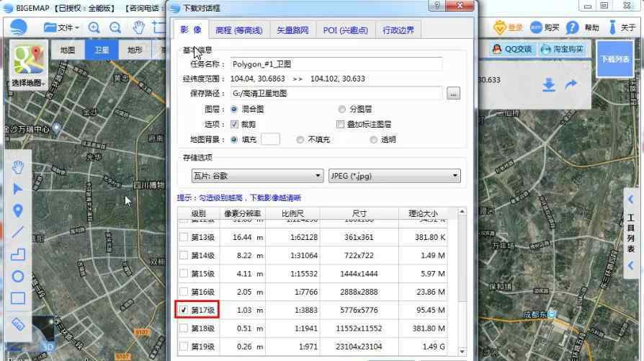Enable the 叠加标注图层 checkbox
644x361 pixels.
click(340, 124)
